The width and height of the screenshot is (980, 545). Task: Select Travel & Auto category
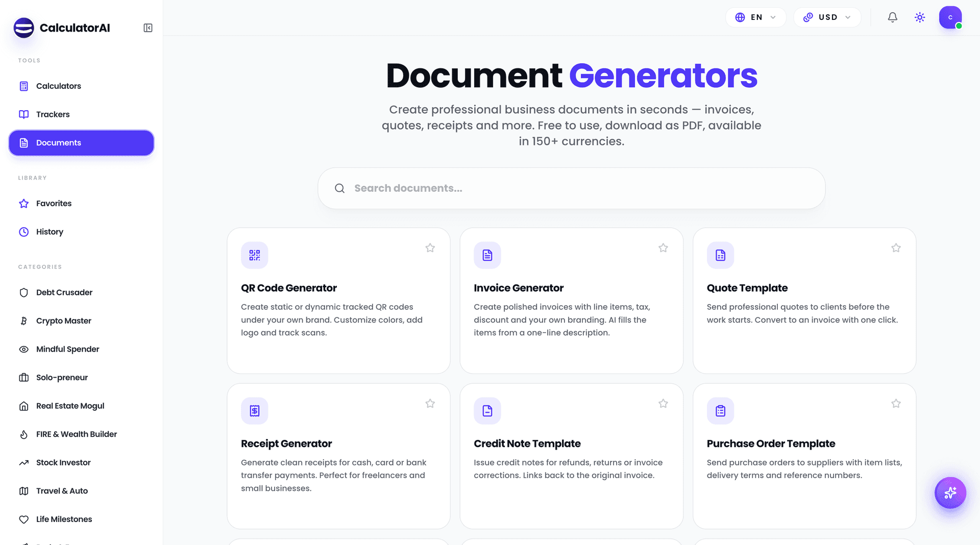click(81, 491)
